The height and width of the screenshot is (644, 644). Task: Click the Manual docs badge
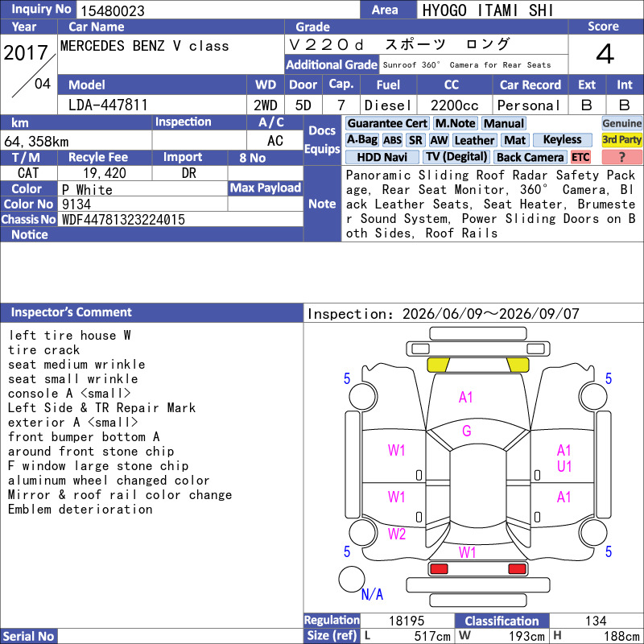[504, 123]
